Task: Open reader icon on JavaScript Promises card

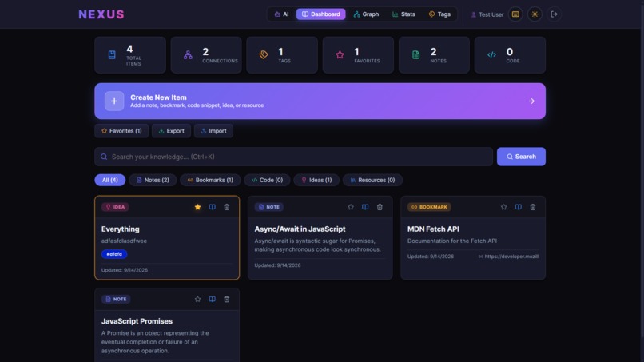Action: [x=212, y=299]
